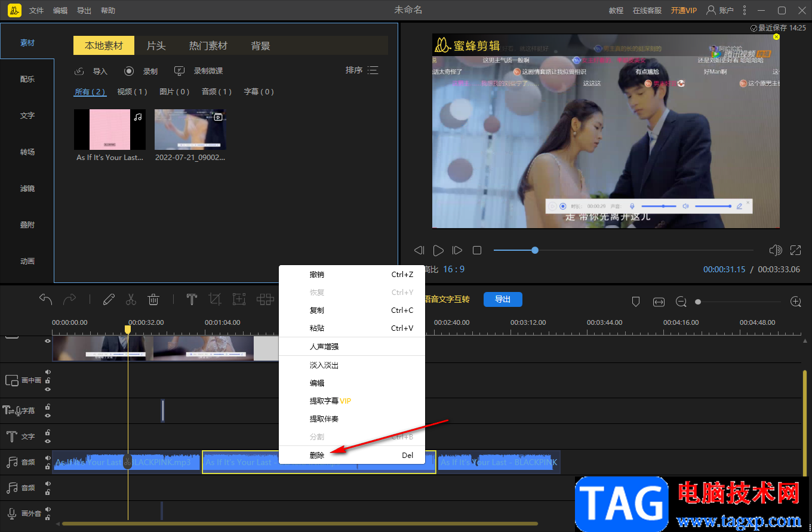Open the 排序 sort dropdown
This screenshot has width=812, height=532.
(362, 70)
